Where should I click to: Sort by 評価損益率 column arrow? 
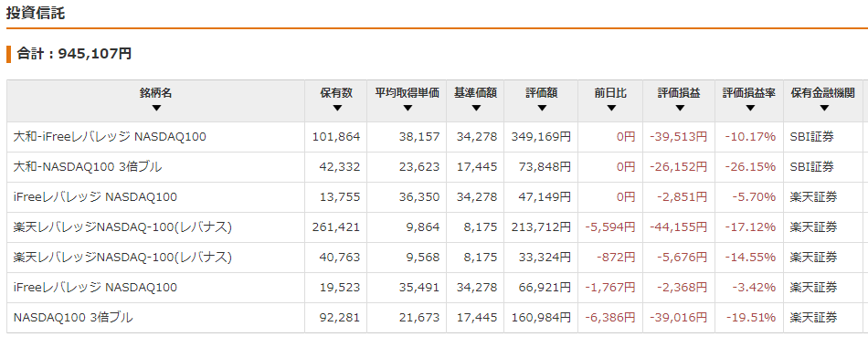click(749, 109)
